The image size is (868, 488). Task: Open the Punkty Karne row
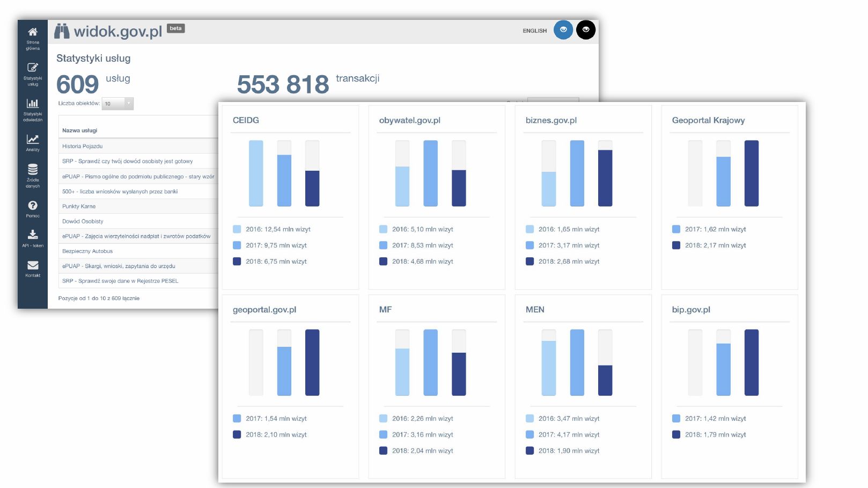coord(138,206)
